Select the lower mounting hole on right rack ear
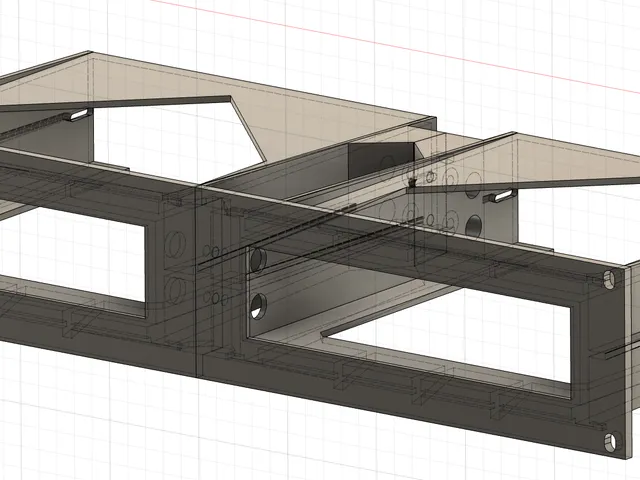This screenshot has height=480, width=640. 611,443
